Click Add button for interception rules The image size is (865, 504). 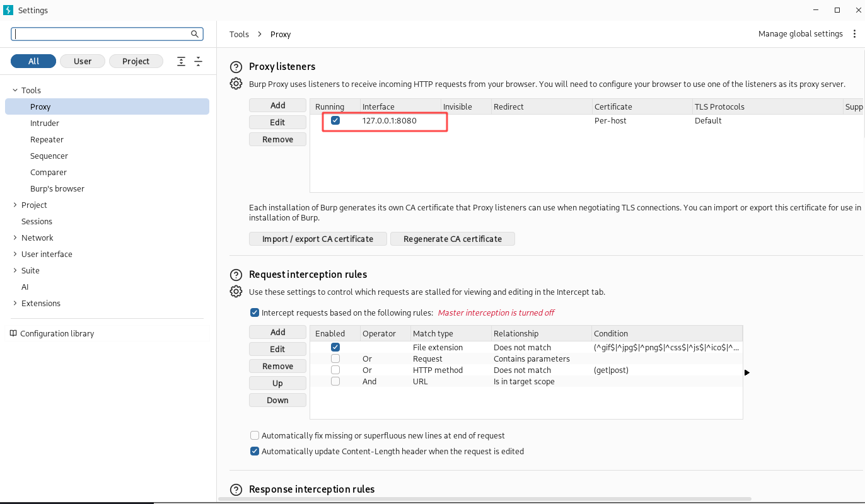(x=277, y=332)
